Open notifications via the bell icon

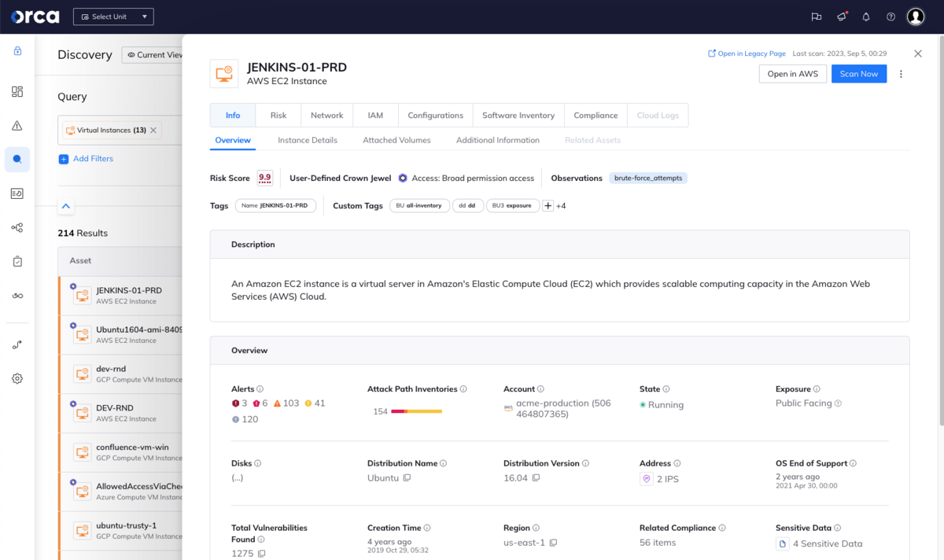pos(866,17)
